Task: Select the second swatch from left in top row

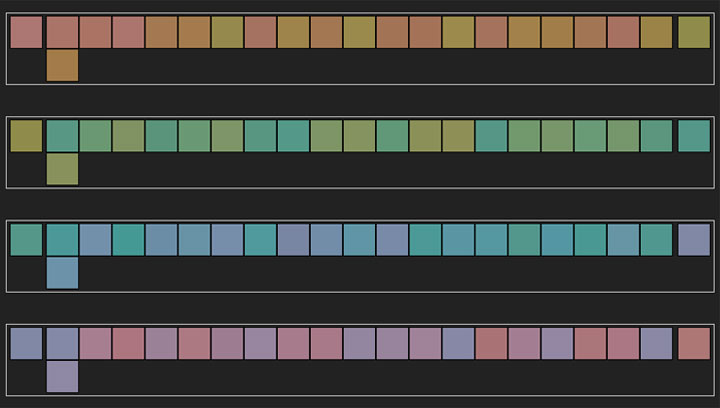Action: pyautogui.click(x=62, y=32)
